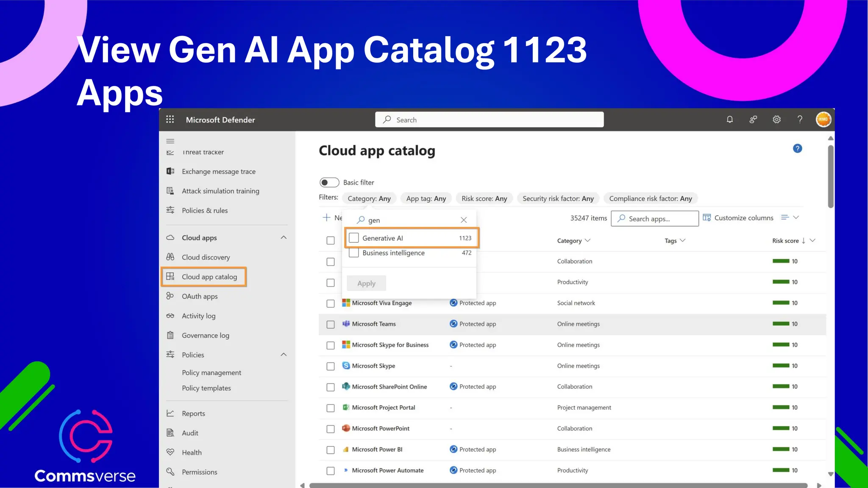Viewport: 868px width, 488px height.
Task: Open the settings gear icon
Action: click(x=776, y=119)
